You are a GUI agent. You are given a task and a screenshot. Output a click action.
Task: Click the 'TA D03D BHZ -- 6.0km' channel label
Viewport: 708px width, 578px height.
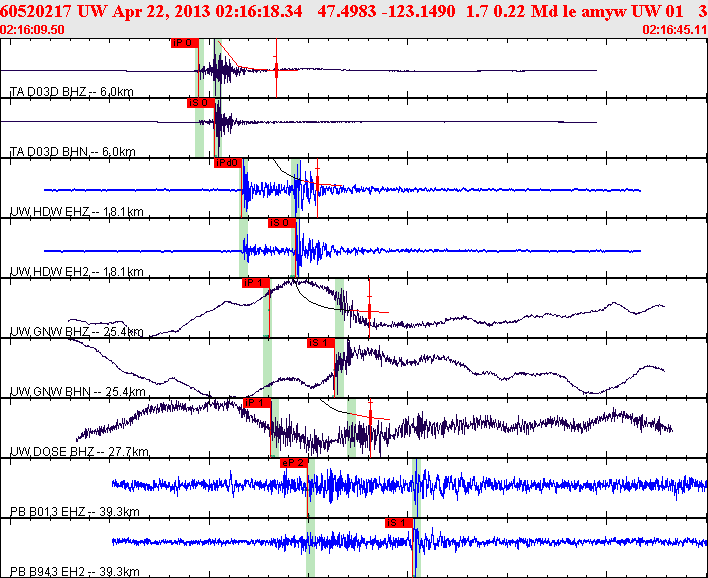tap(72, 92)
